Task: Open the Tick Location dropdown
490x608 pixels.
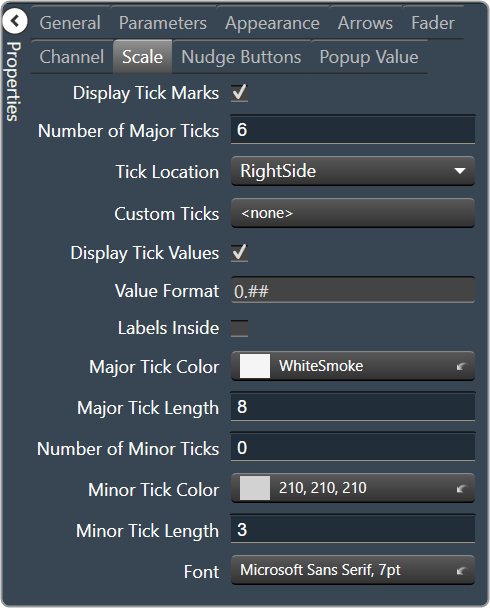Action: [x=353, y=171]
